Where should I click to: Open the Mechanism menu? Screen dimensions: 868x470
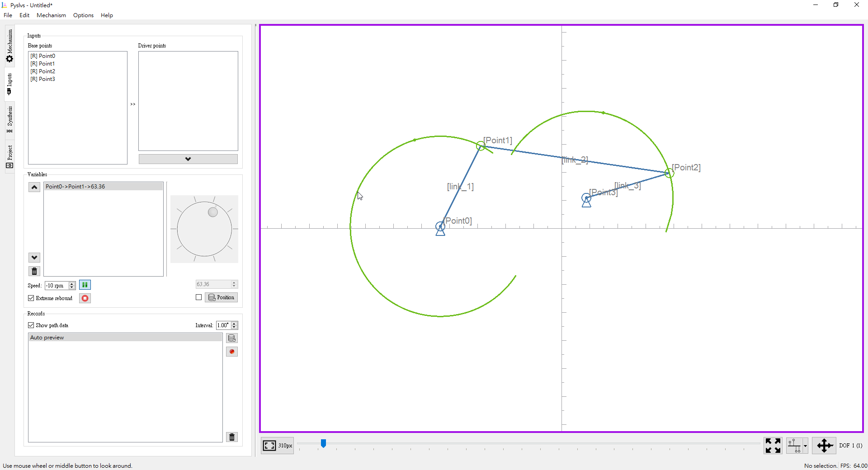click(x=51, y=15)
